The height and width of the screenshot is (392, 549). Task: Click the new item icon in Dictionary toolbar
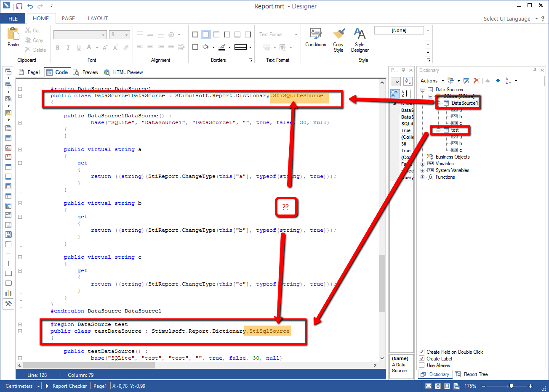pos(451,81)
